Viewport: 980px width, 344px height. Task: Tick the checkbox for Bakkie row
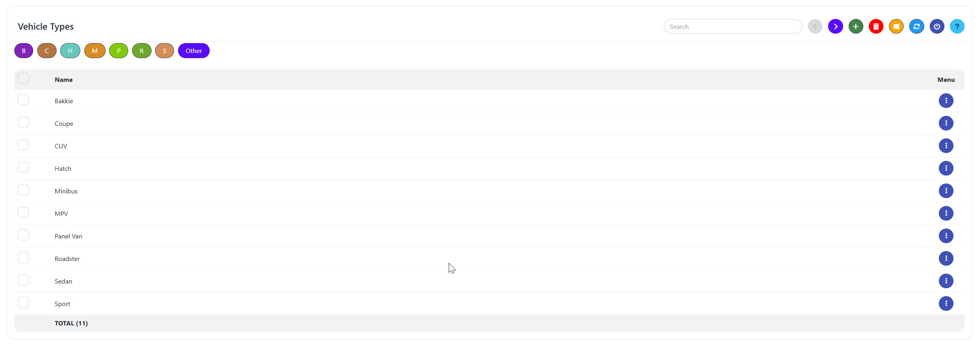coord(23,100)
